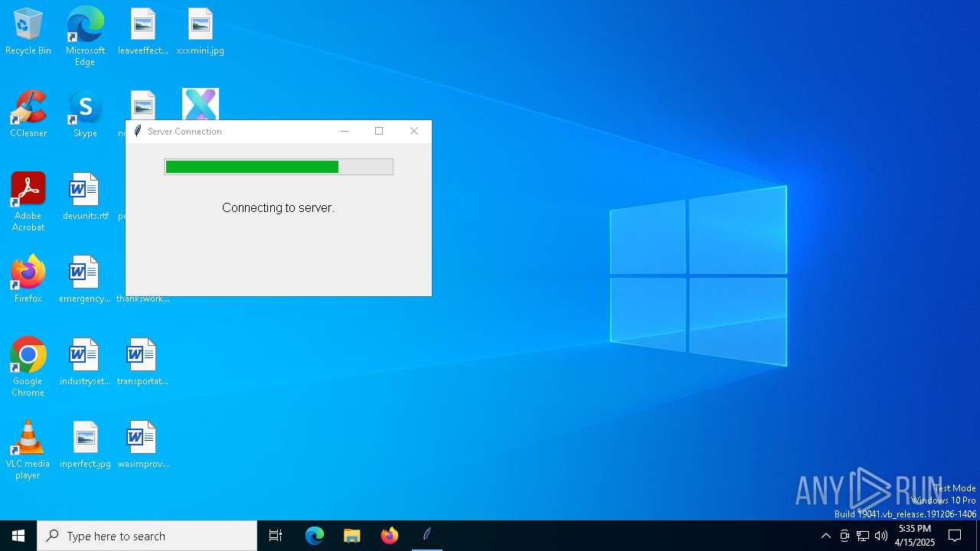
Task: Open the volume speaker tray icon
Action: pos(881,536)
